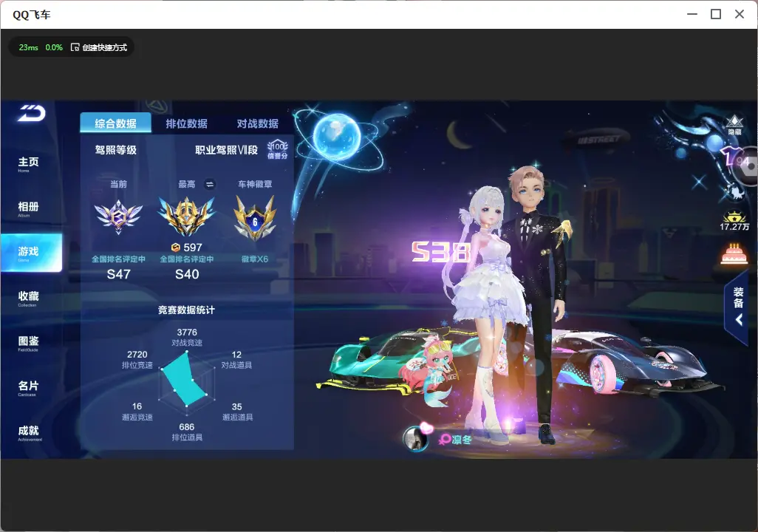Click the 35 邂逅道具 value
The width and height of the screenshot is (758, 532).
(x=237, y=406)
